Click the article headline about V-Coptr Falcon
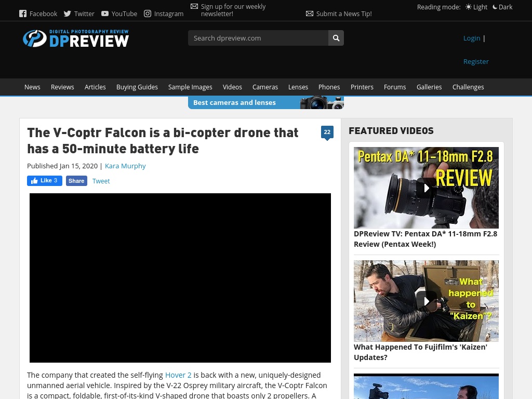 [163, 140]
